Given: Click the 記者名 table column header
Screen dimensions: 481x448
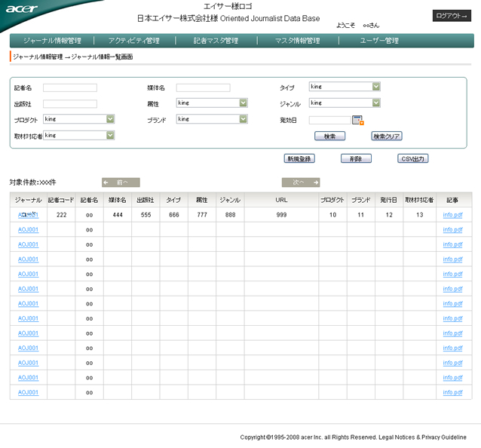Looking at the screenshot, I should coord(89,200).
